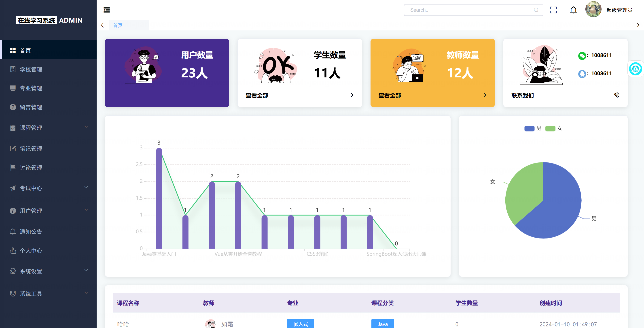Open notifications via the bell icon
This screenshot has height=328, width=644.
[x=573, y=10]
